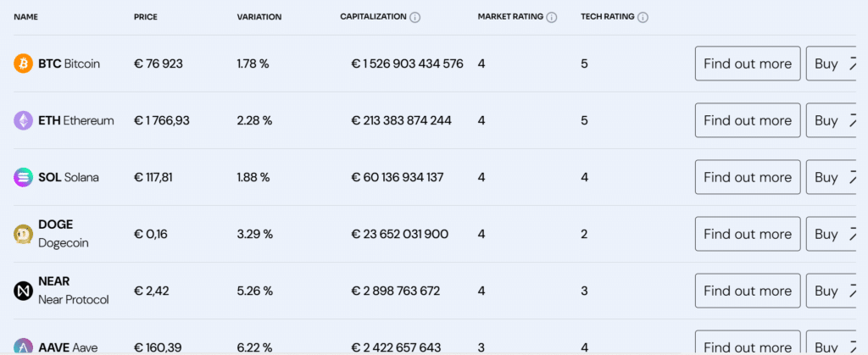This screenshot has height=355, width=868.
Task: Click the SOL Solana name text
Action: 69,178
